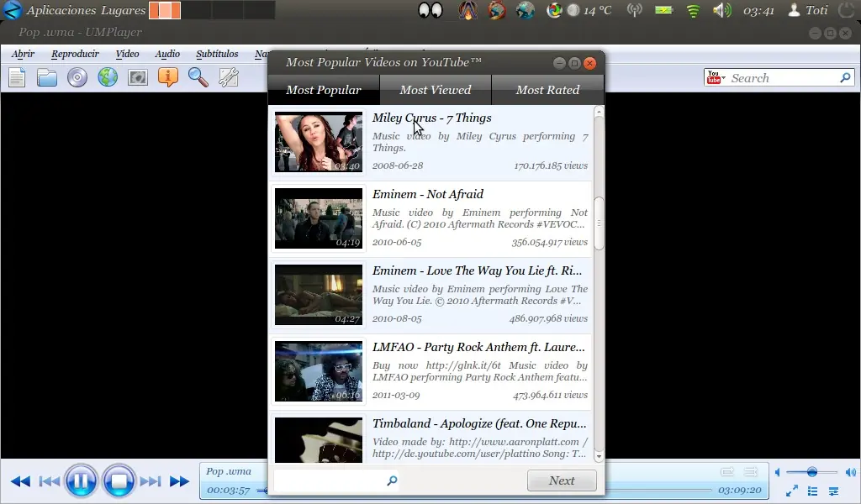Viewport: 861px width, 504px height.
Task: Take a screenshot with the camera icon
Action: pyautogui.click(x=137, y=77)
